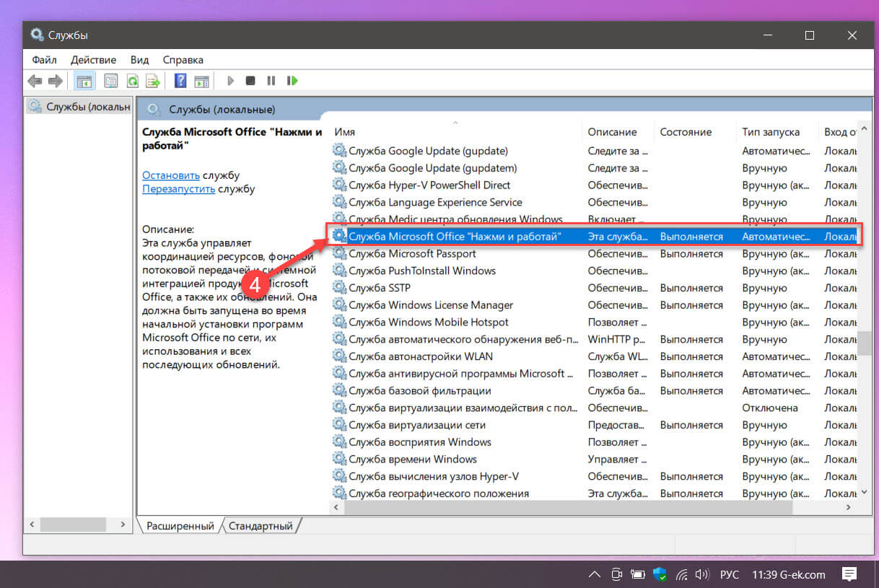Viewport: 879px width, 588px height.
Task: Show hidden tray icons chevron
Action: click(x=594, y=575)
